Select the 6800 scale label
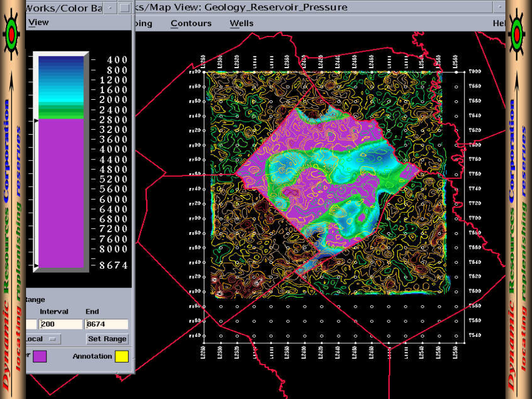The width and height of the screenshot is (532, 399). 114,219
